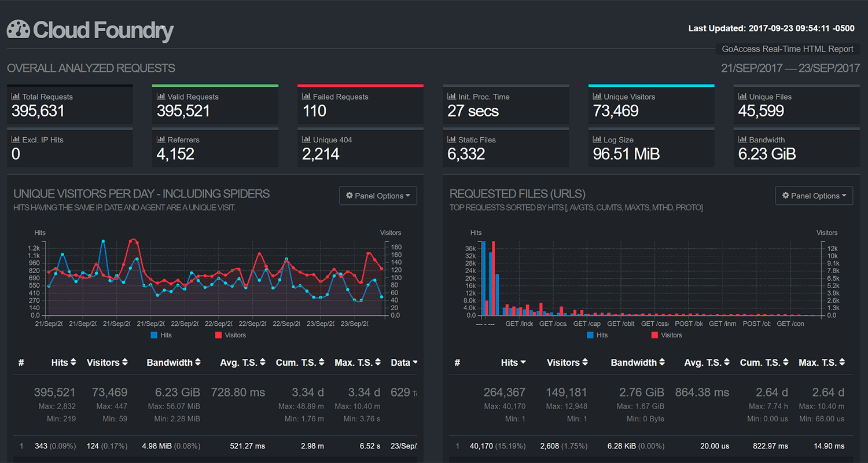Click the bar chart icon beside Unique 404

[x=306, y=139]
